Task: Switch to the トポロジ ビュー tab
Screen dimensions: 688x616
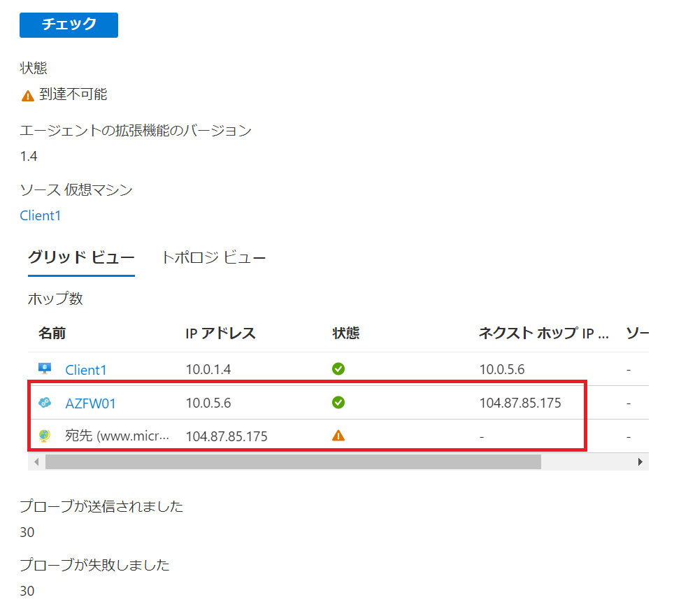Action: coord(214,257)
